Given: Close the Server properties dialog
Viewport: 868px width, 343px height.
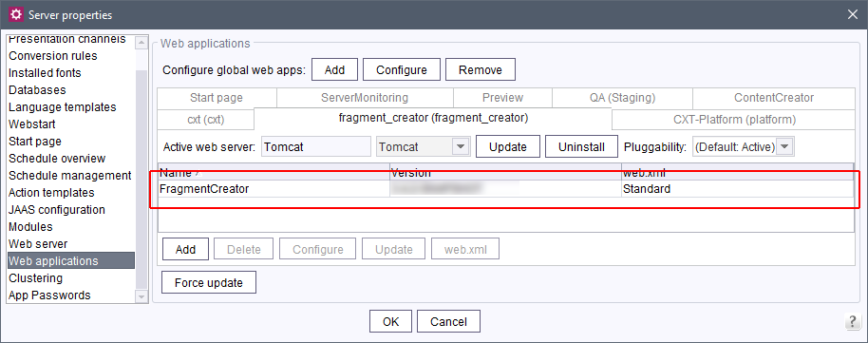Looking at the screenshot, I should click(853, 15).
